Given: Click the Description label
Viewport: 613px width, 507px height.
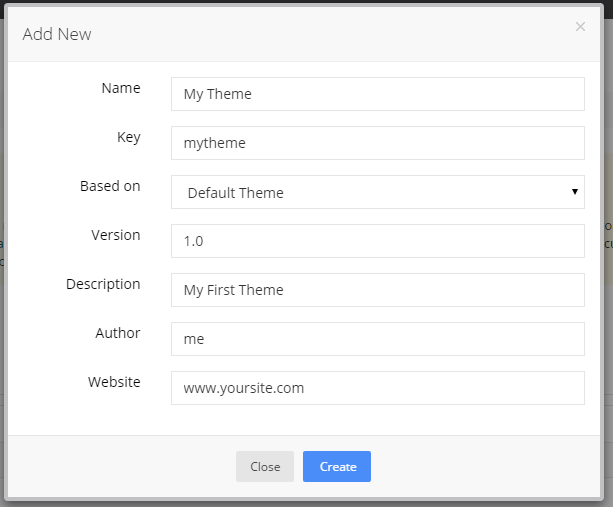Looking at the screenshot, I should point(103,284).
